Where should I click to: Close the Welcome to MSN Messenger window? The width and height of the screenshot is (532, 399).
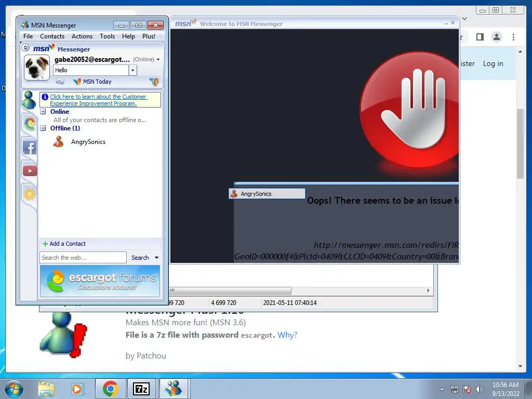(x=453, y=23)
